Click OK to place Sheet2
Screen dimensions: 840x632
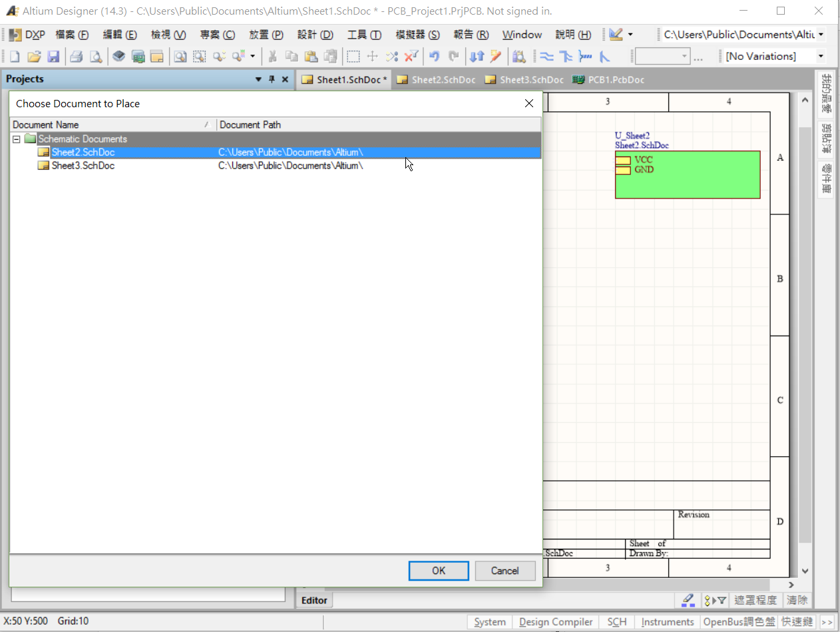(438, 571)
